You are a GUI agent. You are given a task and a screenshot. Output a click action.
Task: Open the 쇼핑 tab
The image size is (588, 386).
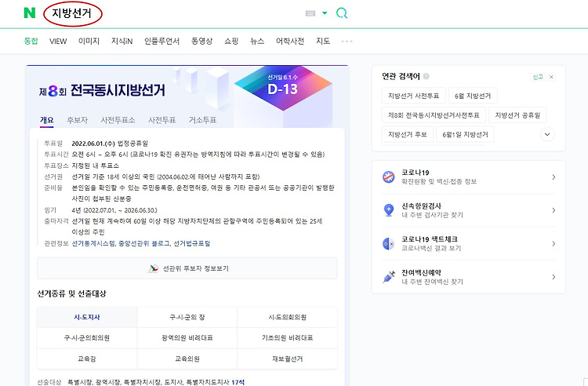(231, 41)
